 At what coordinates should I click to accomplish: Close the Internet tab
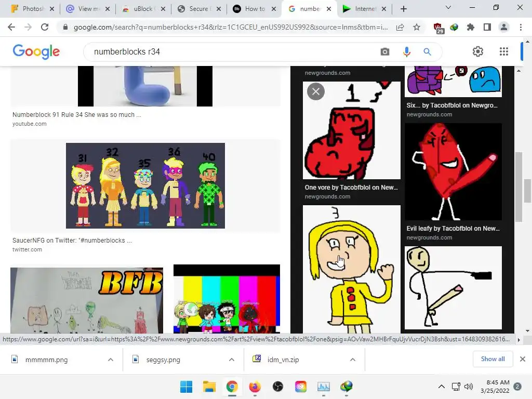(x=384, y=9)
